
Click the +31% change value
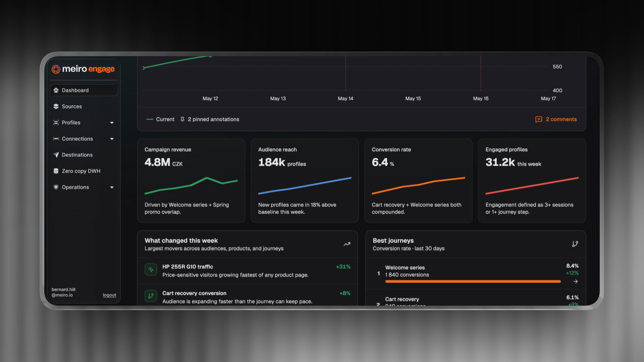click(x=343, y=267)
